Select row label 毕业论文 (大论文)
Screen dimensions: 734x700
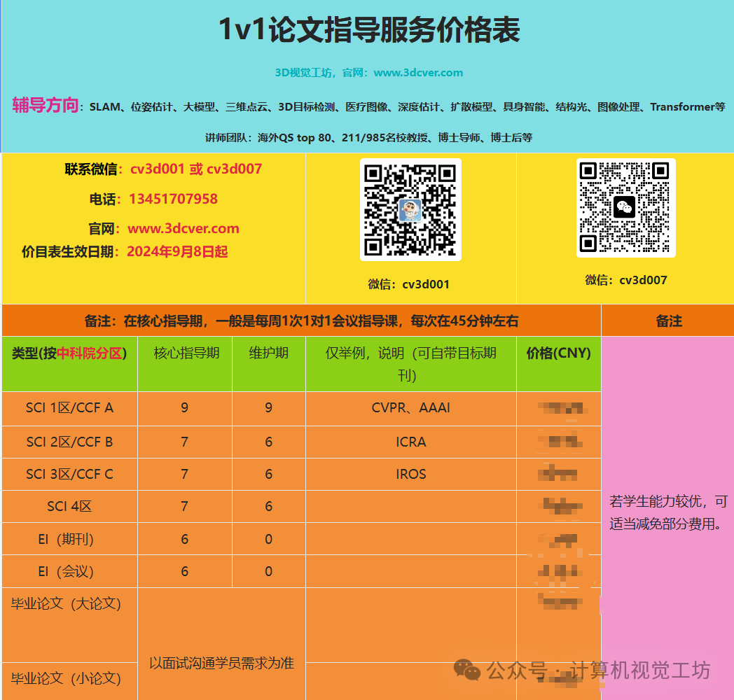tap(66, 604)
